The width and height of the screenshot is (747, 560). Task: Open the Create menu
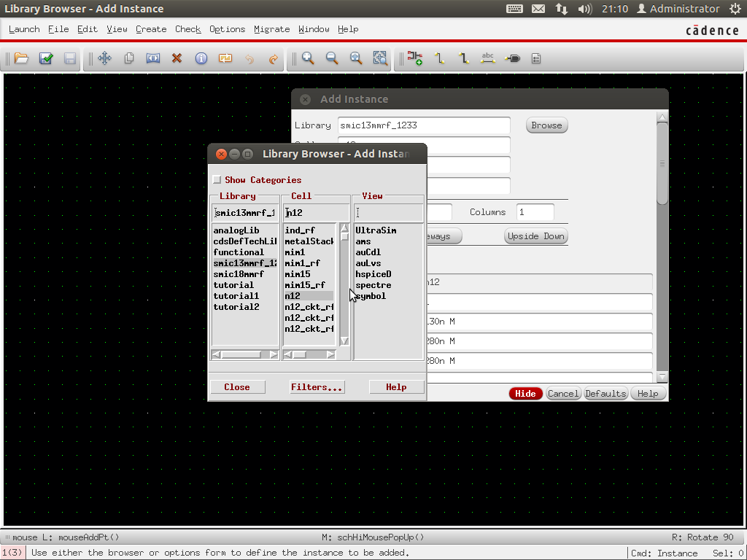coord(151,29)
